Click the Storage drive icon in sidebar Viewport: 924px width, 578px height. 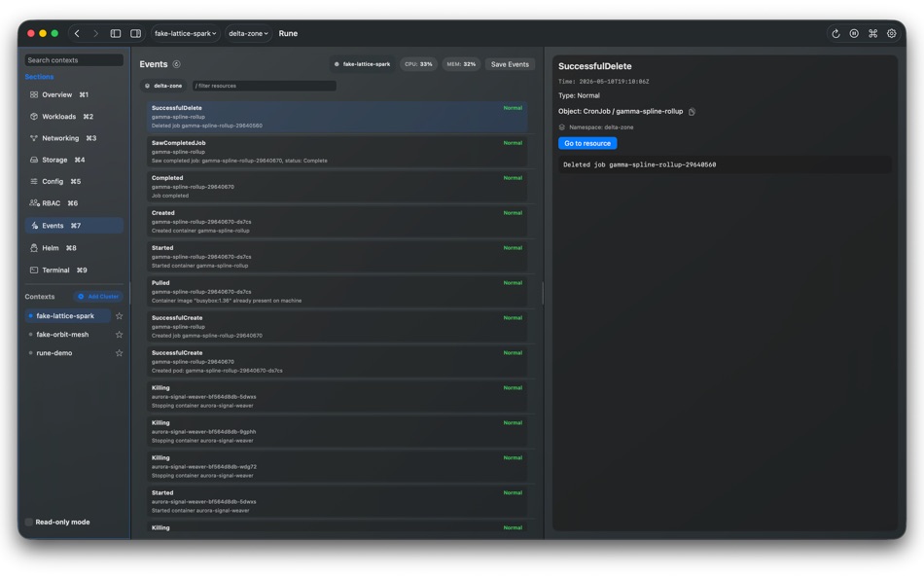[34, 160]
